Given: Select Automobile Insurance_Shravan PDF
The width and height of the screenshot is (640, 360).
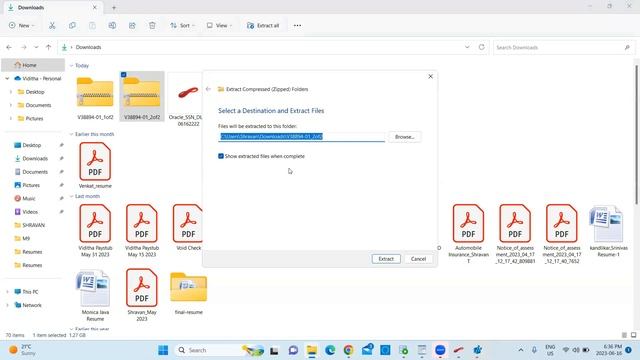Looking at the screenshot, I should (x=468, y=234).
